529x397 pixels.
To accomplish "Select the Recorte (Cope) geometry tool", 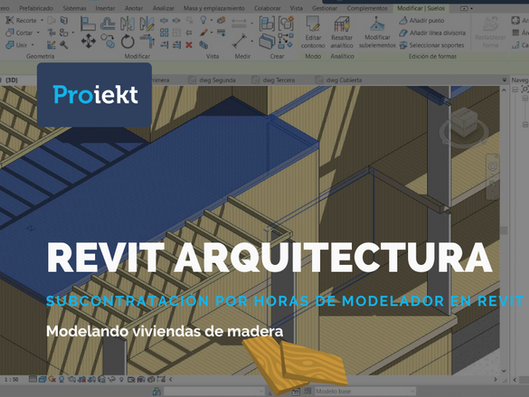I will click(x=21, y=21).
